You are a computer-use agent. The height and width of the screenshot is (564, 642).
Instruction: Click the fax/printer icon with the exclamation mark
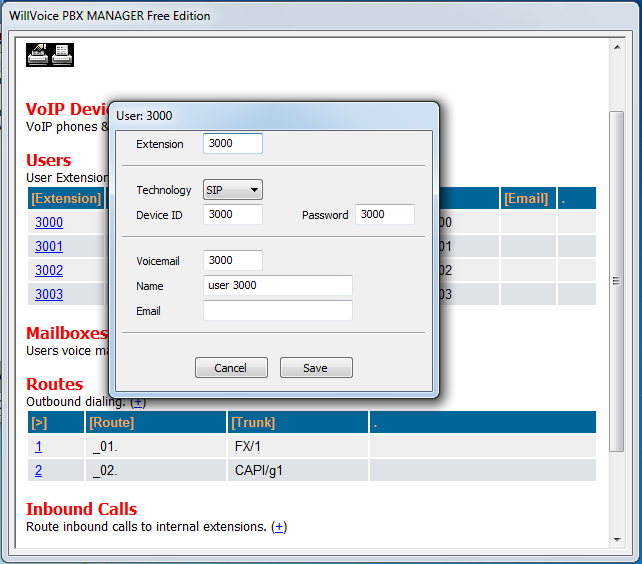38,55
